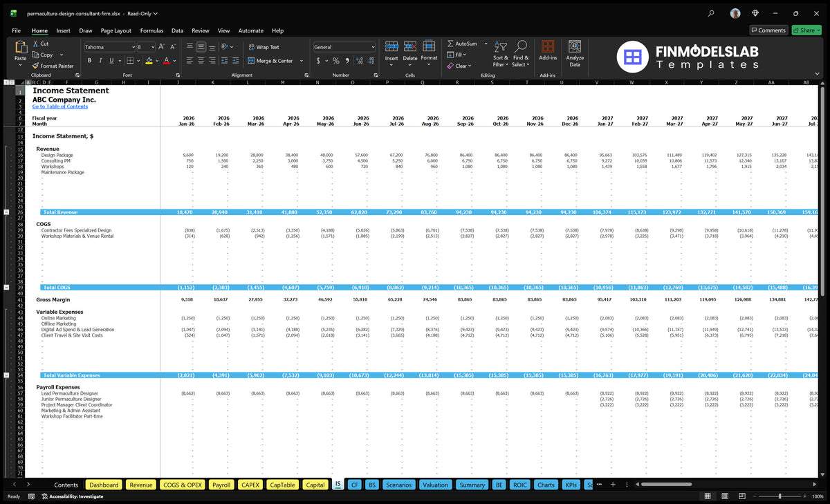This screenshot has width=830, height=504.
Task: Click the Delete cells icon
Action: (x=410, y=46)
